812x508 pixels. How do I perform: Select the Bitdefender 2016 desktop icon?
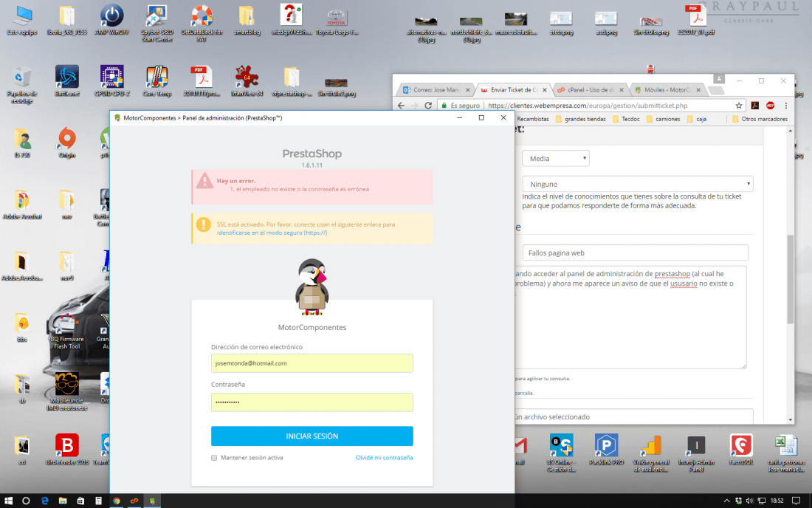tap(66, 450)
